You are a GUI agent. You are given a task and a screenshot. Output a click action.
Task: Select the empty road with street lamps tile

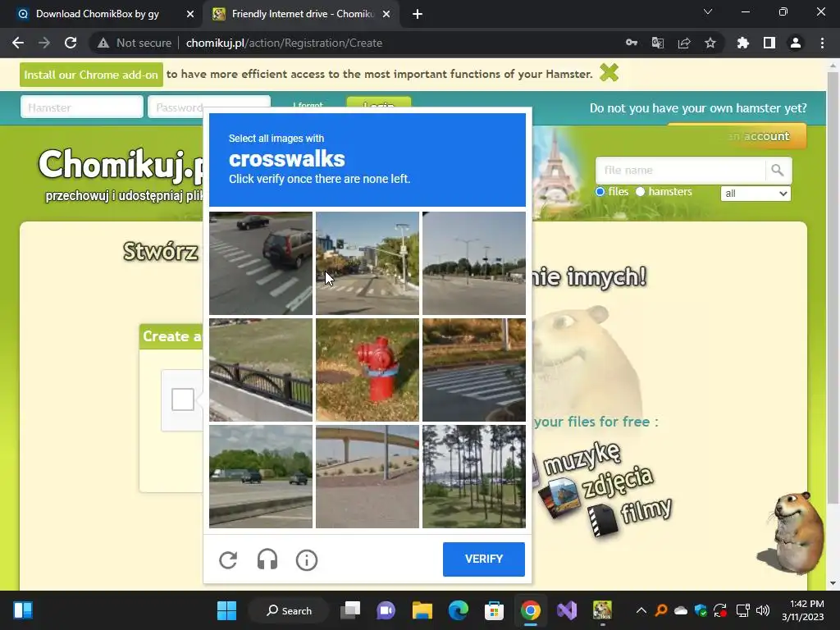click(x=473, y=263)
